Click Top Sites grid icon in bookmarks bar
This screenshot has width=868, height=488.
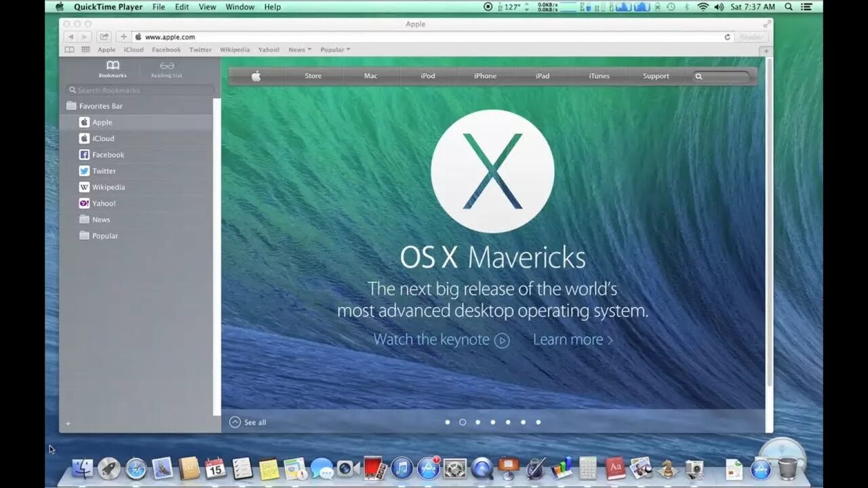point(85,49)
